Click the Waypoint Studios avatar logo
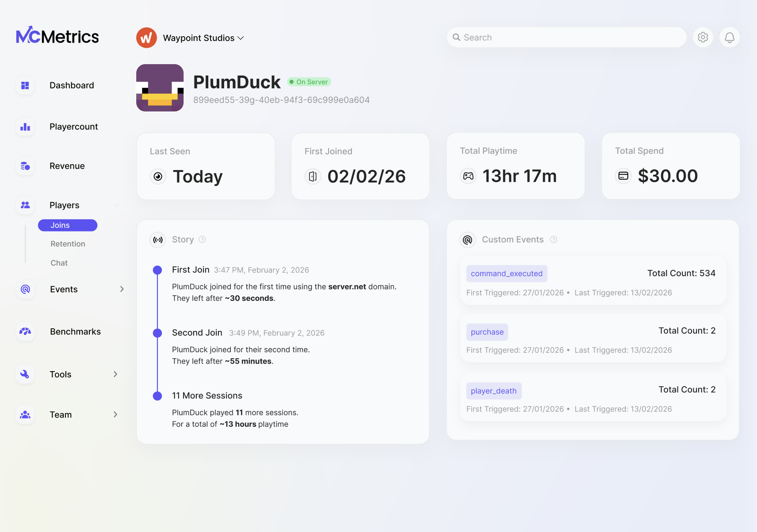757x532 pixels. 146,38
